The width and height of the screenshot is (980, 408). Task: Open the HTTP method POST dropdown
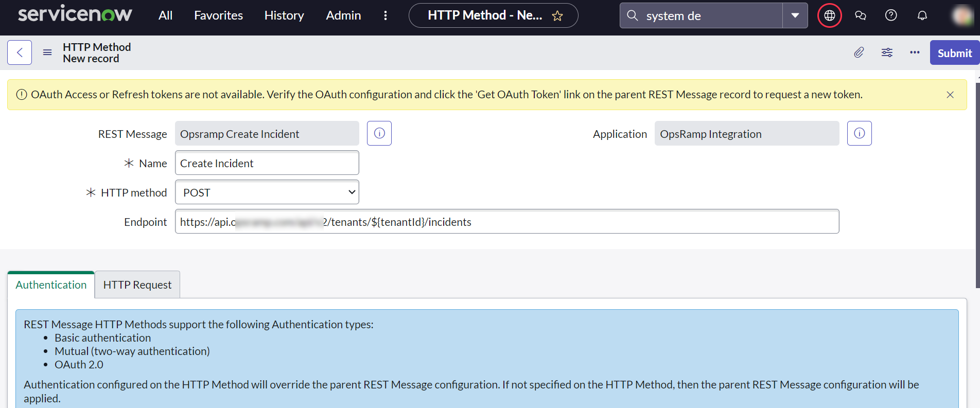click(267, 192)
